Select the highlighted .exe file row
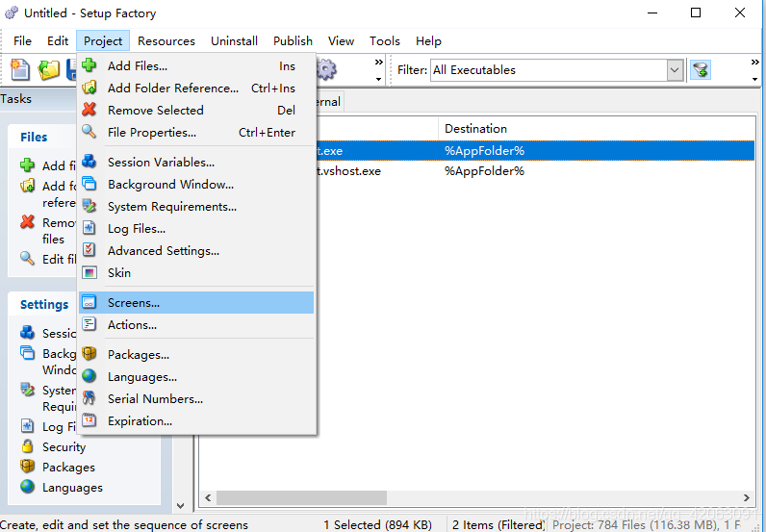Image resolution: width=766 pixels, height=532 pixels. [x=535, y=150]
